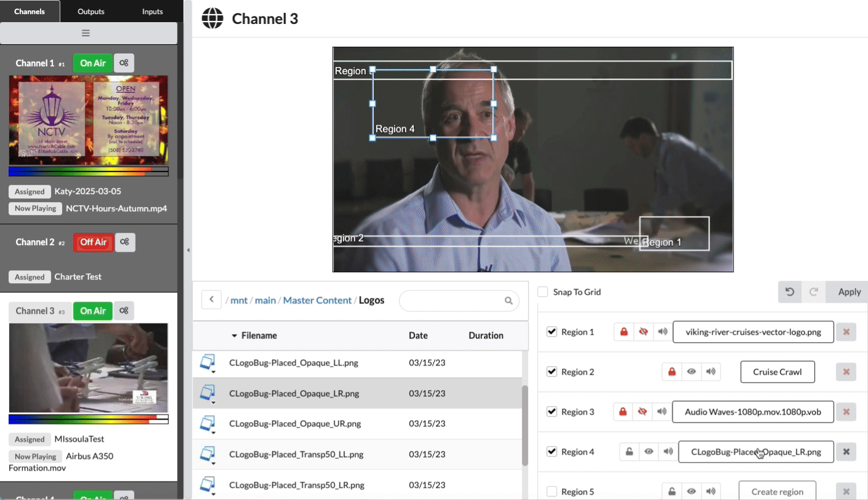Viewport: 868px width, 500px height.
Task: Open Channel 1 settings gears icon
Action: pos(124,63)
